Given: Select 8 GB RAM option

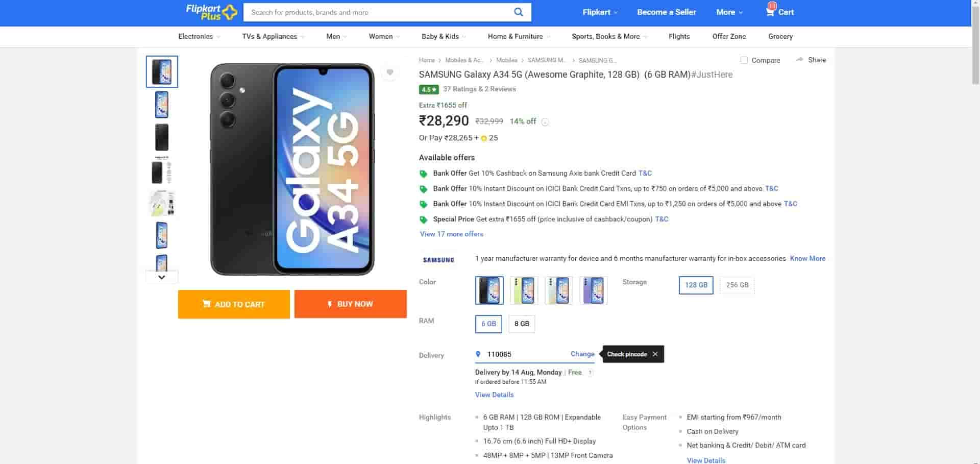Looking at the screenshot, I should [x=522, y=324].
